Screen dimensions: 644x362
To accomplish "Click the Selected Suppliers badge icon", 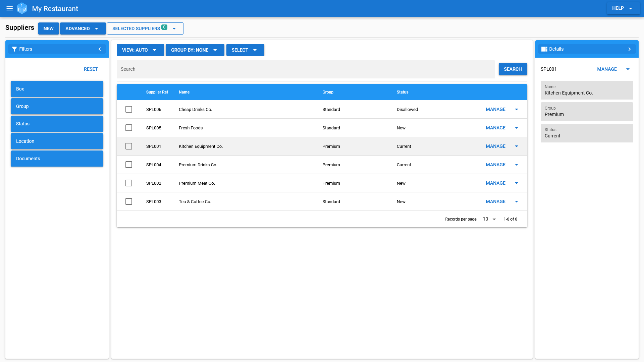I will (165, 27).
